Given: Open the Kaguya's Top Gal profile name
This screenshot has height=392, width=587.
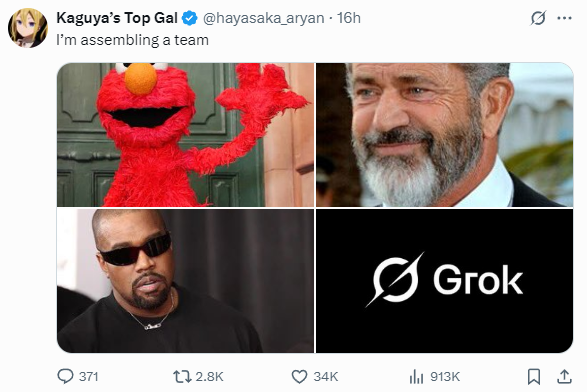Looking at the screenshot, I should (117, 18).
